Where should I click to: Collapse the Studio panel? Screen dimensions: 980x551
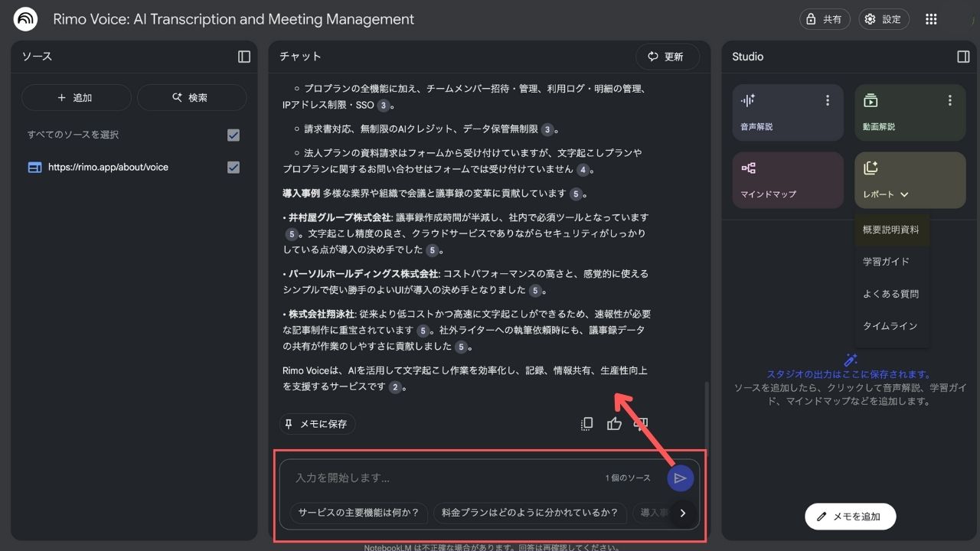[x=963, y=57]
